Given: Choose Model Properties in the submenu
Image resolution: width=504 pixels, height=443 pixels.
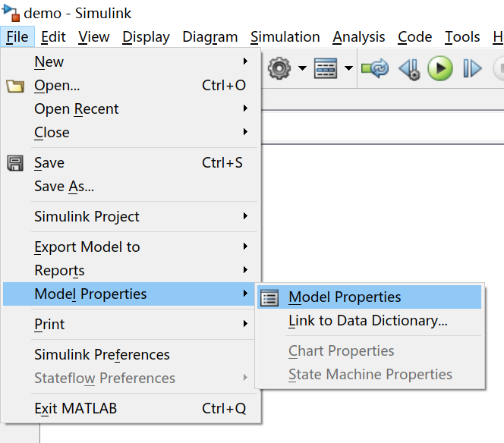Looking at the screenshot, I should tap(370, 297).
